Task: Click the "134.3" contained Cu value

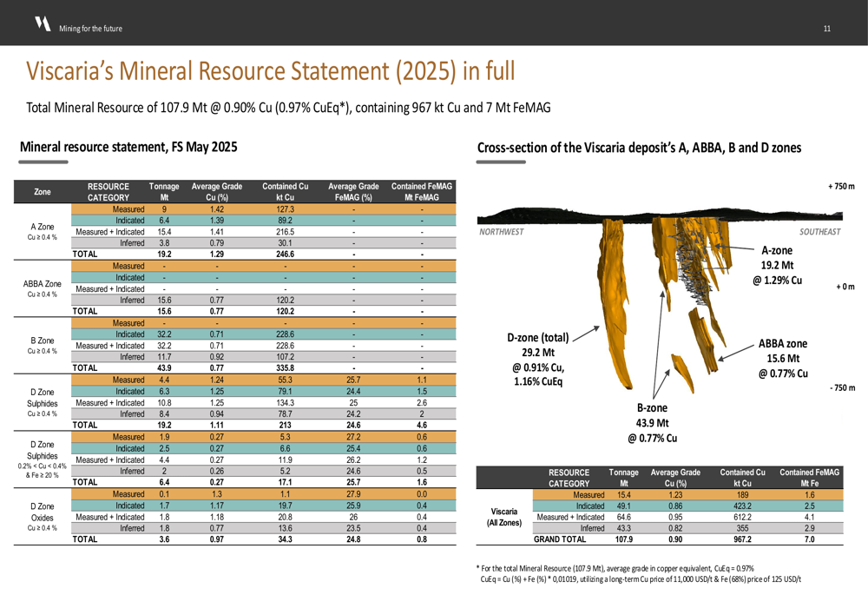Action: 285,403
